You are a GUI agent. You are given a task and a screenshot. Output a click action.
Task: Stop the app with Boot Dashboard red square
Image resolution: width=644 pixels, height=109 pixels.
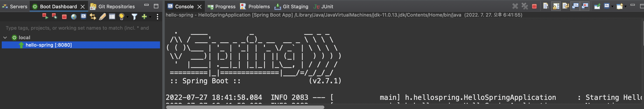coord(64,17)
